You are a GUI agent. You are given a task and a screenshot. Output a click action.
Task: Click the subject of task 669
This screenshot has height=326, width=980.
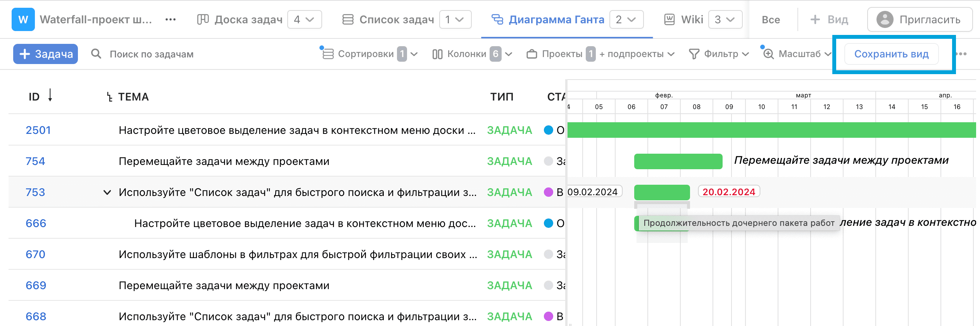pyautogui.click(x=224, y=285)
